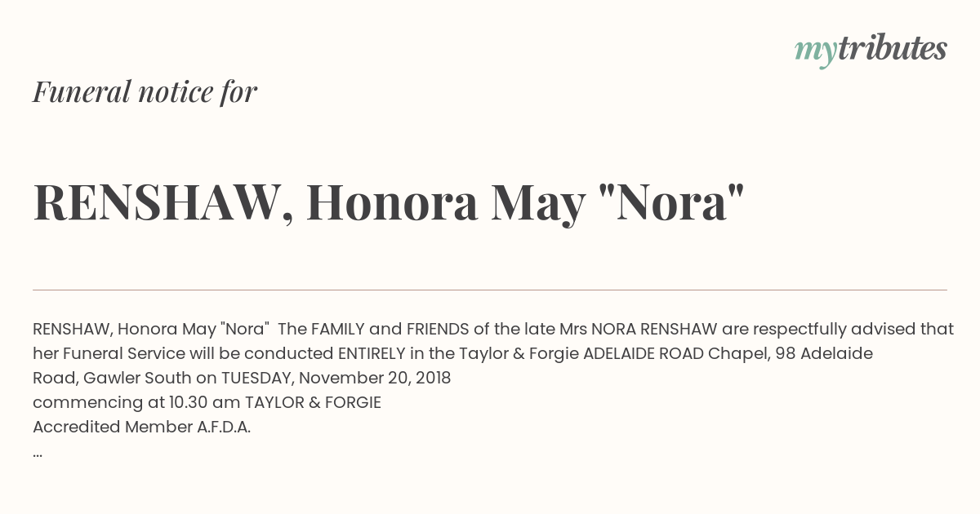Click the horizontal divider line

[x=490, y=290]
